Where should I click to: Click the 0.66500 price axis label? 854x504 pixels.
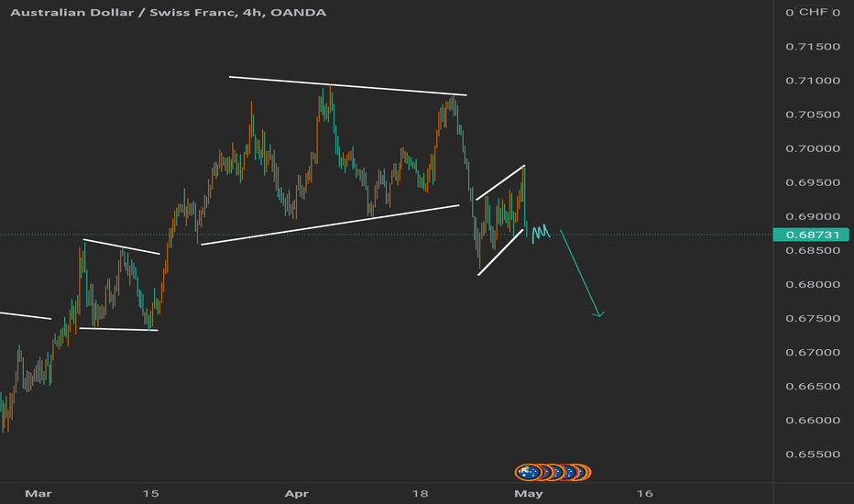point(813,387)
